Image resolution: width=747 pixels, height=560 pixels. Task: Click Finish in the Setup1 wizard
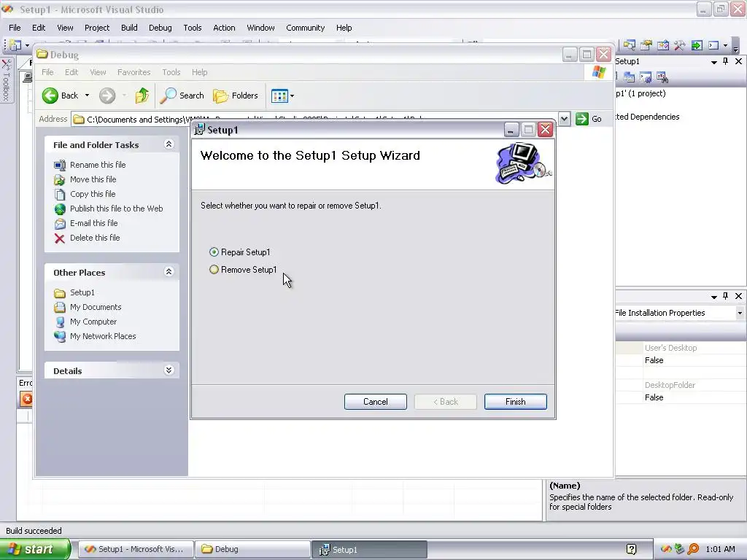click(x=516, y=402)
